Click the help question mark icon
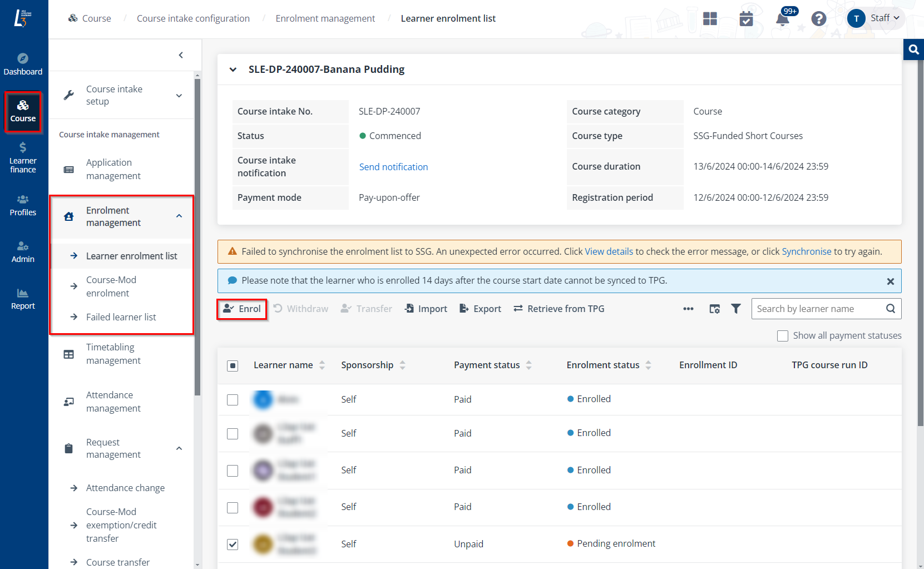924x569 pixels. 818,19
